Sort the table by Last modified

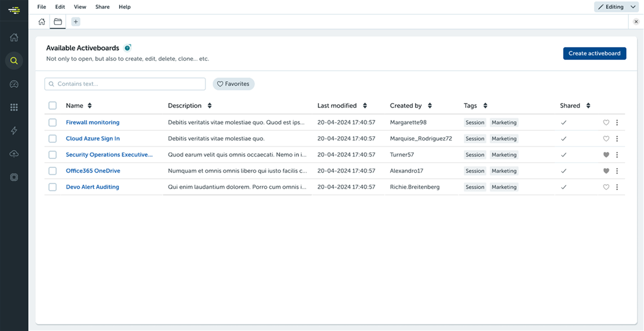[365, 105]
